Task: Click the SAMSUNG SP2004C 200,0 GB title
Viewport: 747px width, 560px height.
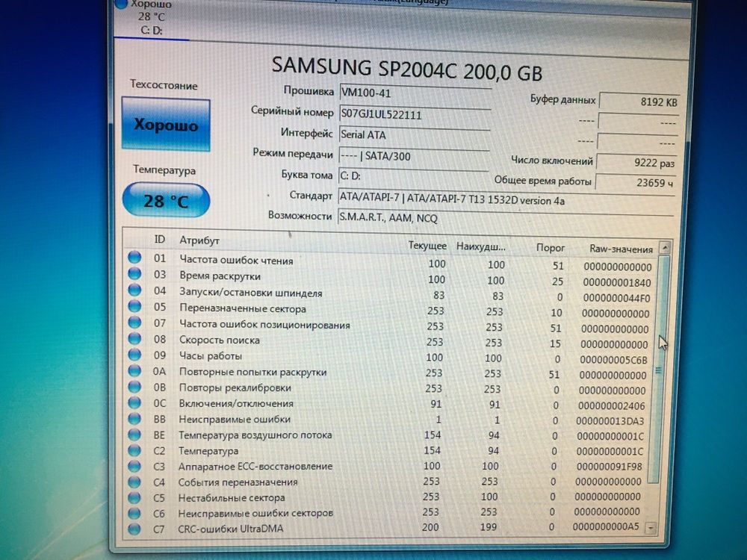Action: pos(407,69)
